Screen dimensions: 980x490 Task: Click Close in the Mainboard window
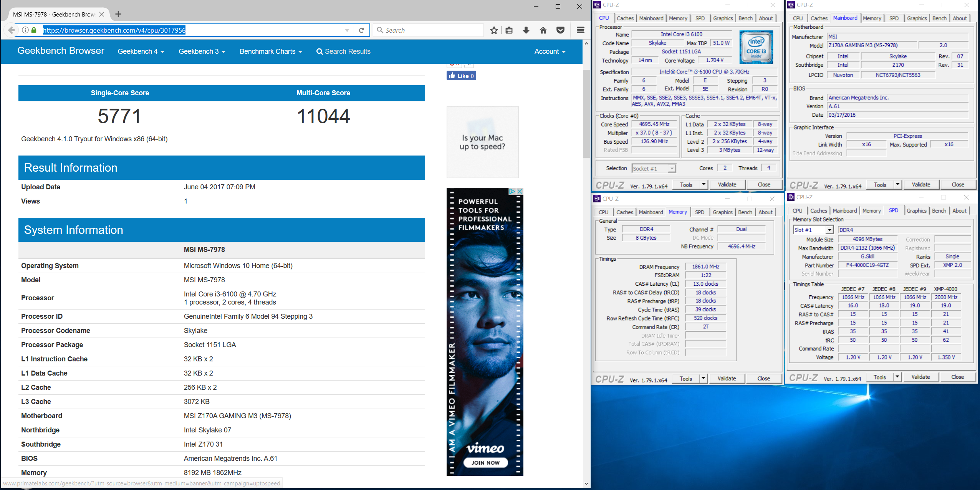tap(958, 184)
